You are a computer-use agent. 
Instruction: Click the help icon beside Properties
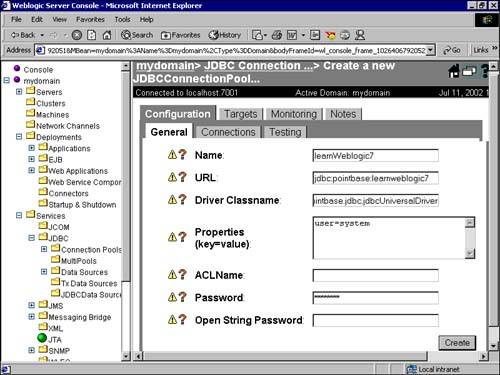(x=182, y=237)
